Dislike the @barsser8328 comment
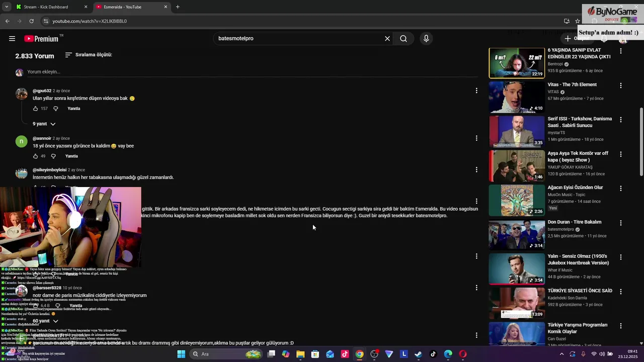 coord(58,306)
